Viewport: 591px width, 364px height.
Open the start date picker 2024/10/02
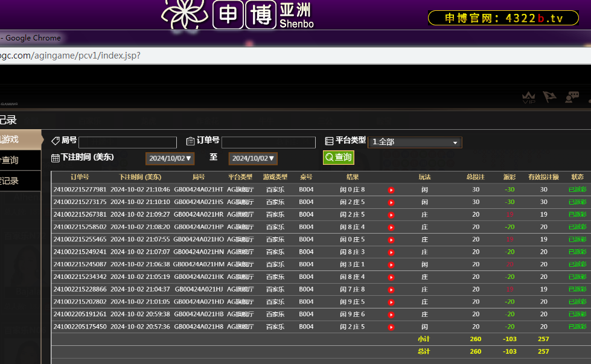[x=170, y=159]
